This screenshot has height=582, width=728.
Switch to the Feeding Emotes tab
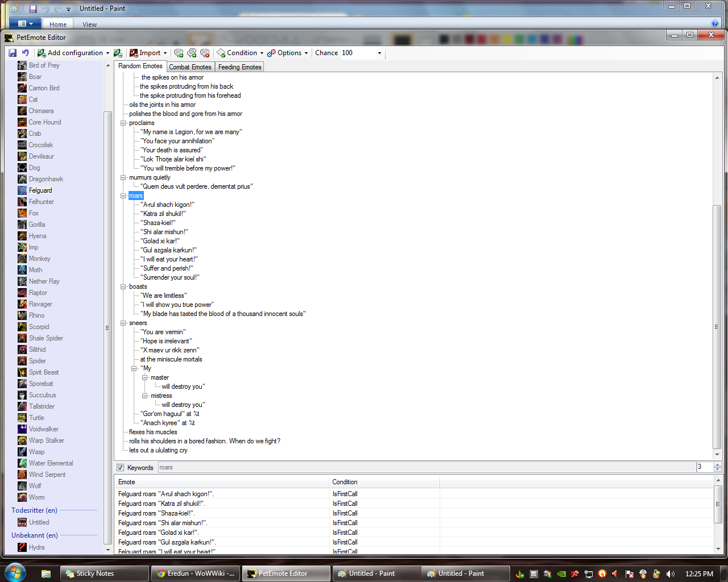point(239,67)
